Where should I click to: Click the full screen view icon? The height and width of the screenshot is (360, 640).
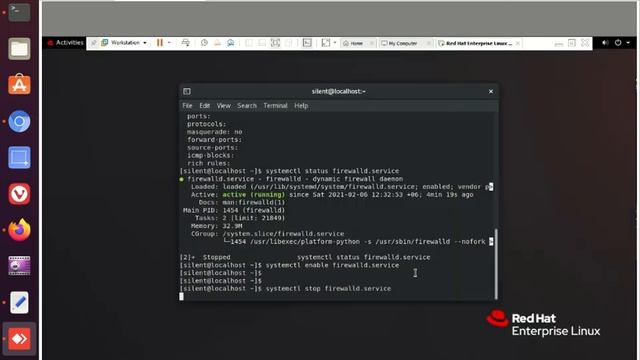(276, 43)
